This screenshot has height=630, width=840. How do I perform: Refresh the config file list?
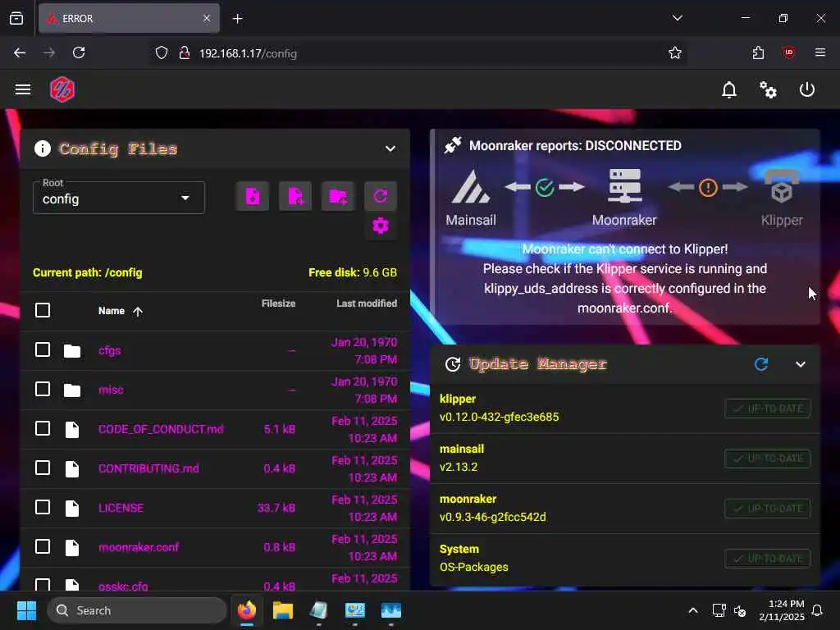381,196
